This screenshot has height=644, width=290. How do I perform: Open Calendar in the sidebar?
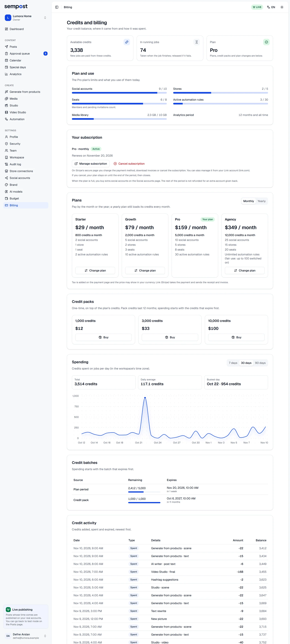pos(26,60)
